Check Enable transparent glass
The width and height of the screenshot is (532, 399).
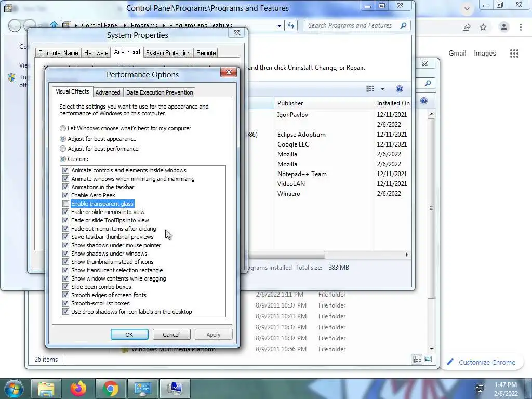coord(65,204)
